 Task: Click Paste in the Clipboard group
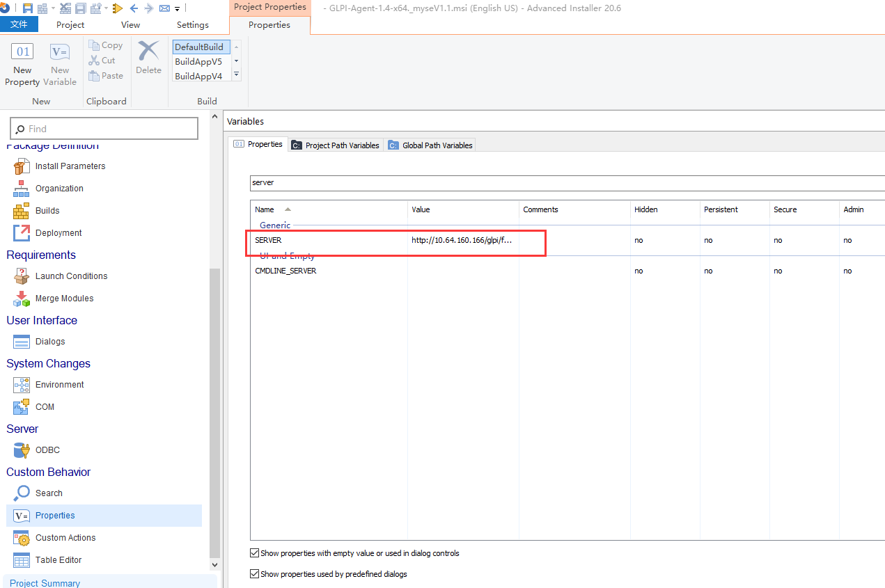(106, 76)
